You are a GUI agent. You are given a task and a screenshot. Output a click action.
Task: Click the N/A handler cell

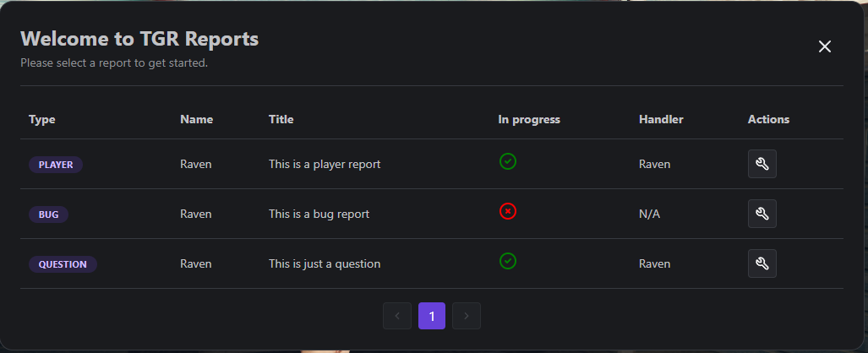649,215
